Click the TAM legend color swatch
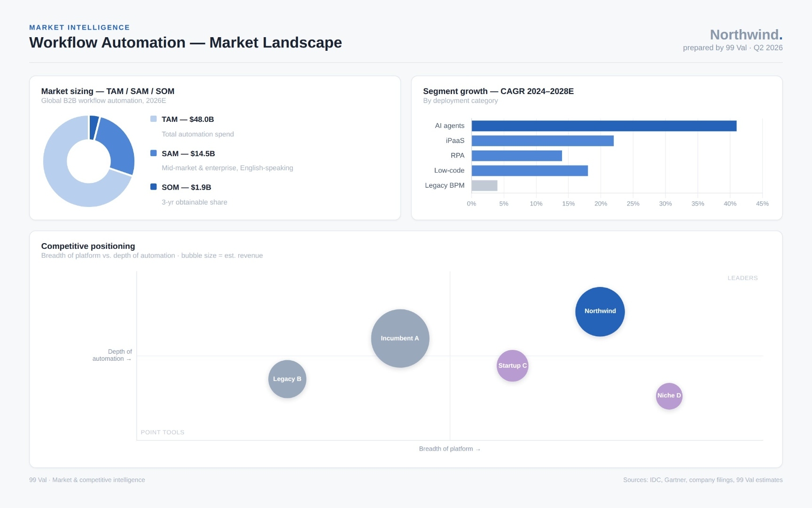Image resolution: width=812 pixels, height=508 pixels. click(x=153, y=119)
